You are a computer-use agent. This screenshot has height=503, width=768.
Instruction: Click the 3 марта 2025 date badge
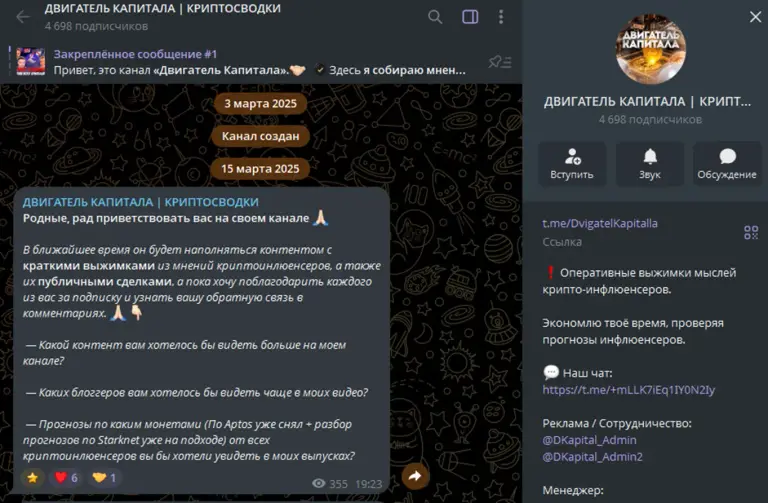(x=261, y=103)
